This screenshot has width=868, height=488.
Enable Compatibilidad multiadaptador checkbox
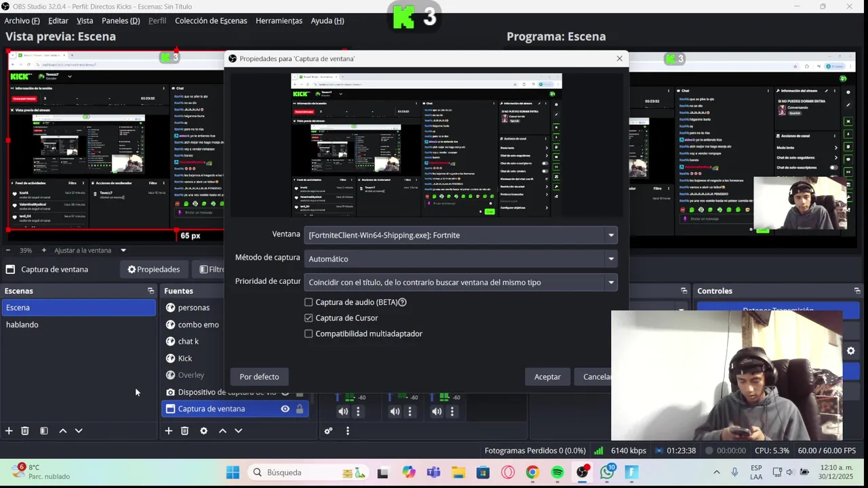[309, 333]
